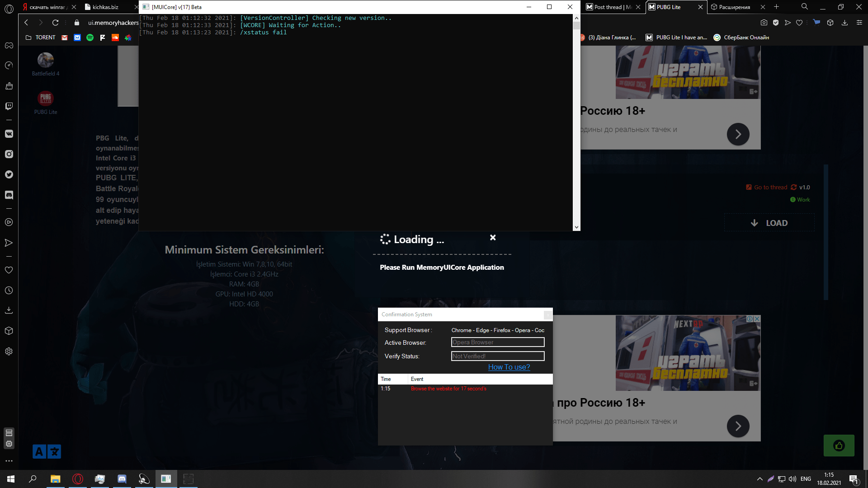The height and width of the screenshot is (488, 868).
Task: Take a snapshot with the camera icon
Action: (764, 23)
